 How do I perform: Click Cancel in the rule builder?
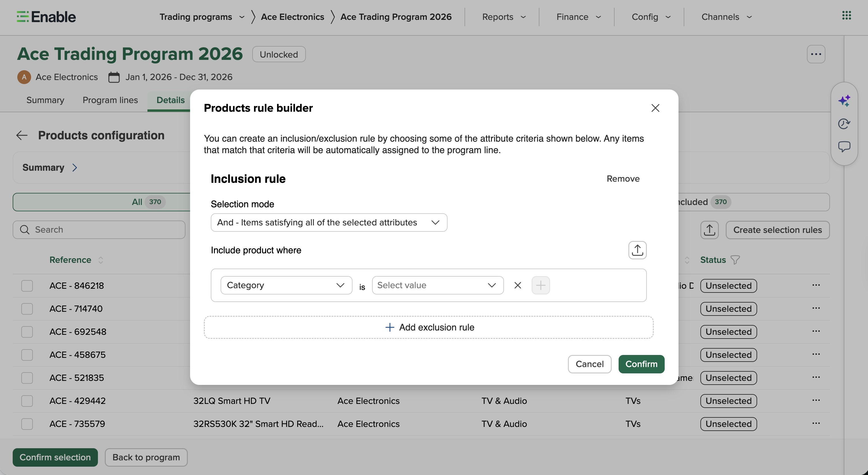pyautogui.click(x=589, y=364)
